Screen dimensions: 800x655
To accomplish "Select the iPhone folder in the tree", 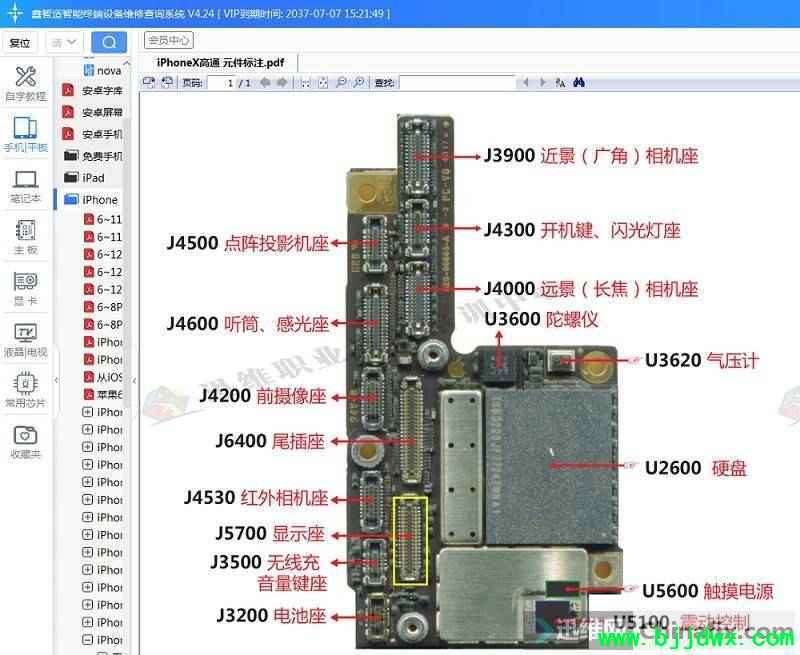I will pos(91,199).
